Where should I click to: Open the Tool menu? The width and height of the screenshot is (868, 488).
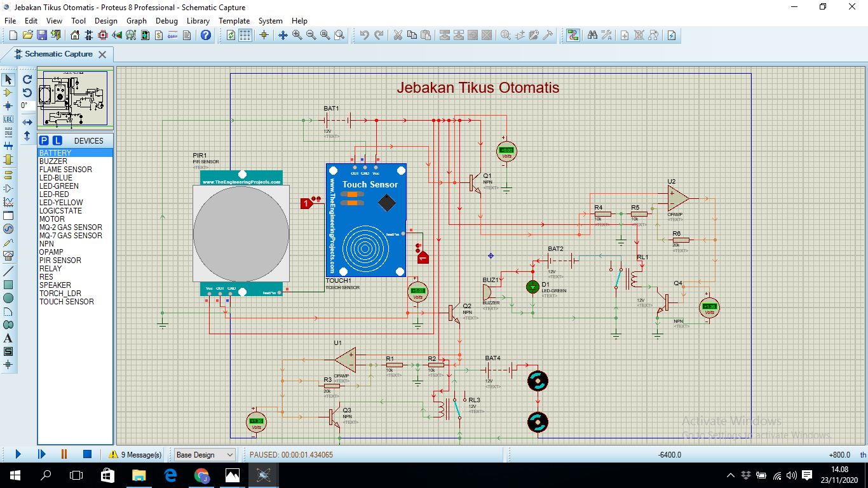tap(78, 20)
